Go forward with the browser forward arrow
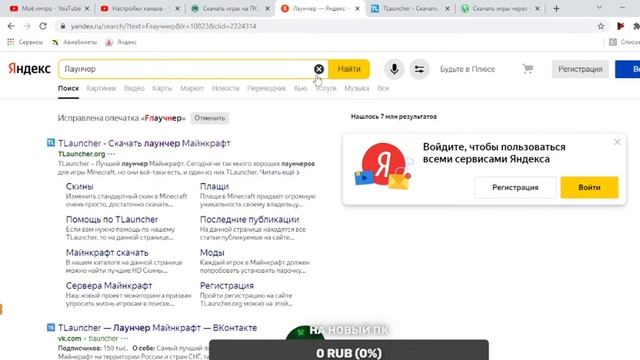 pos(27,26)
